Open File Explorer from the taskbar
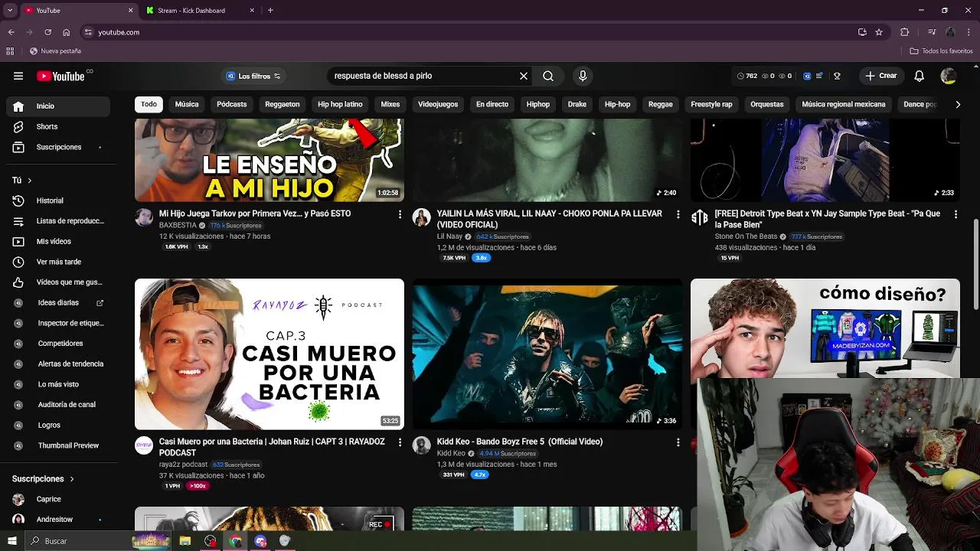This screenshot has width=980, height=551. (x=185, y=541)
